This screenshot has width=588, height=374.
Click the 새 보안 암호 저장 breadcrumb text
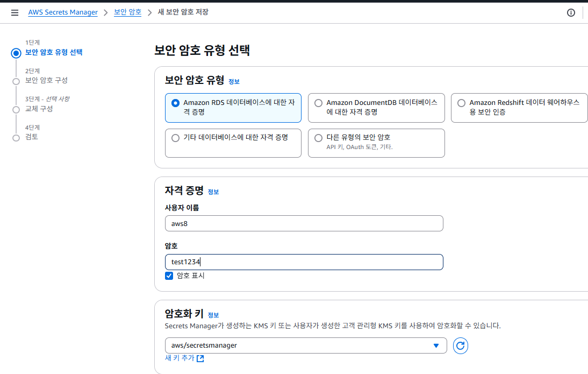183,12
